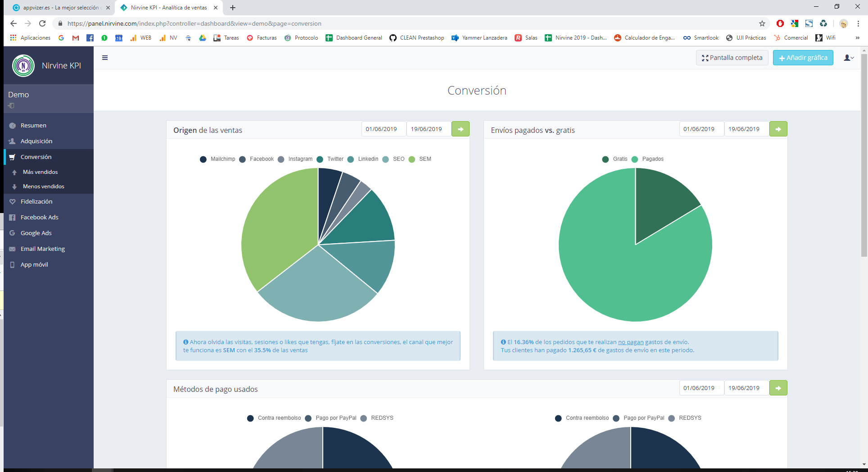The image size is (868, 472).
Task: Click the browser address bar URL
Action: click(x=194, y=23)
